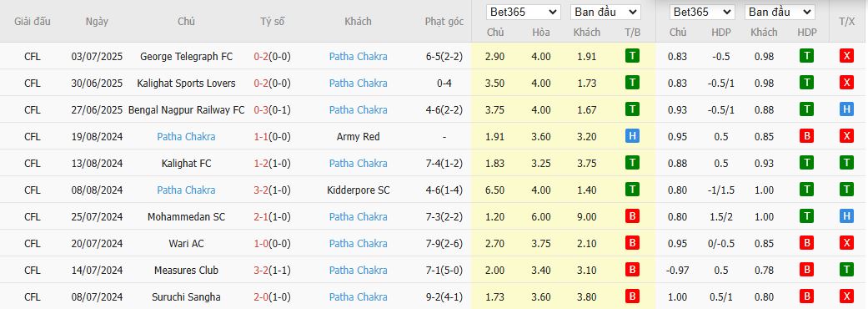Click the green T T/X badge in the Measures Club row
868x309 pixels.
click(x=846, y=270)
